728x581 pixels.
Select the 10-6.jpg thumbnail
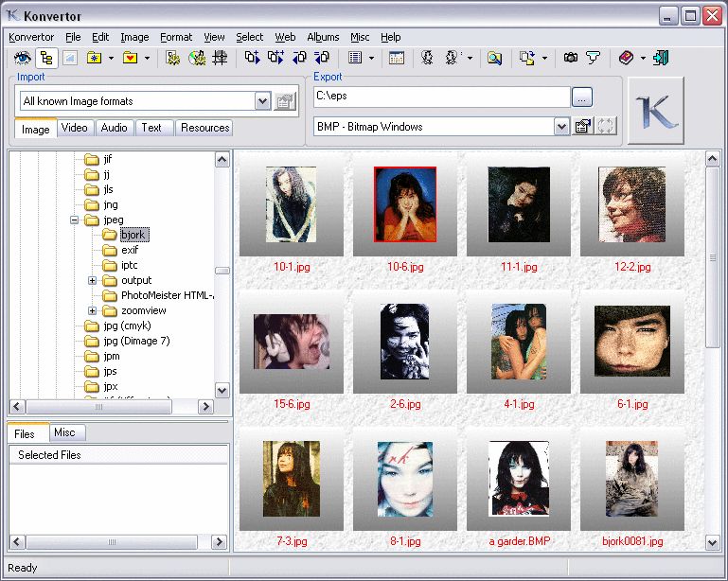pos(405,204)
